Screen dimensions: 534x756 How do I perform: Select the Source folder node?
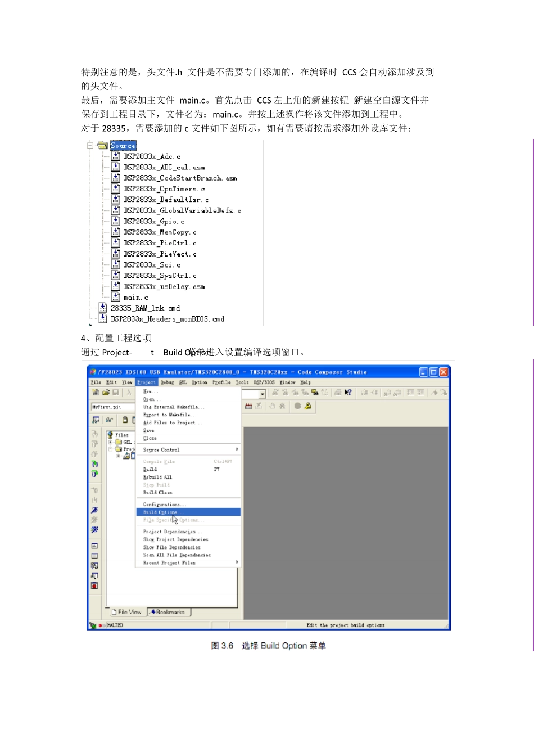click(x=123, y=145)
